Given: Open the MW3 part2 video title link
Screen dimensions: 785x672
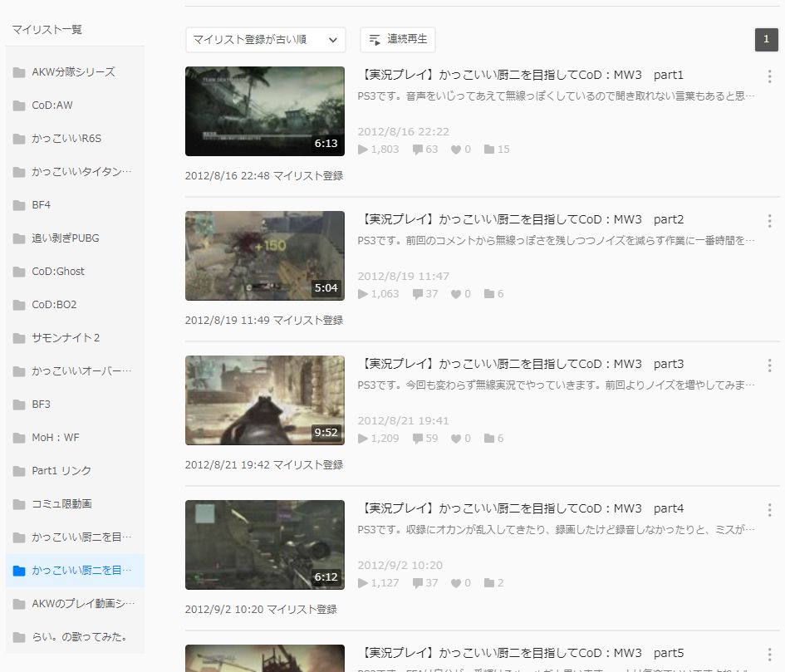Looking at the screenshot, I should click(521, 220).
